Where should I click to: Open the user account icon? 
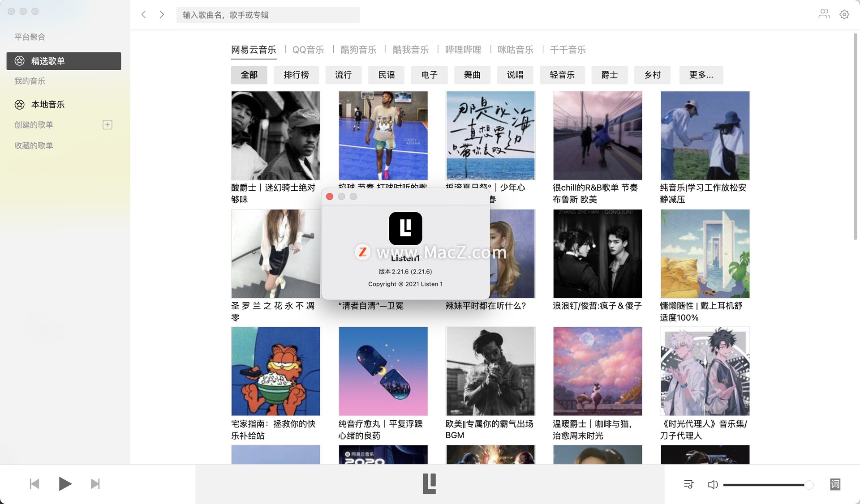pos(824,14)
